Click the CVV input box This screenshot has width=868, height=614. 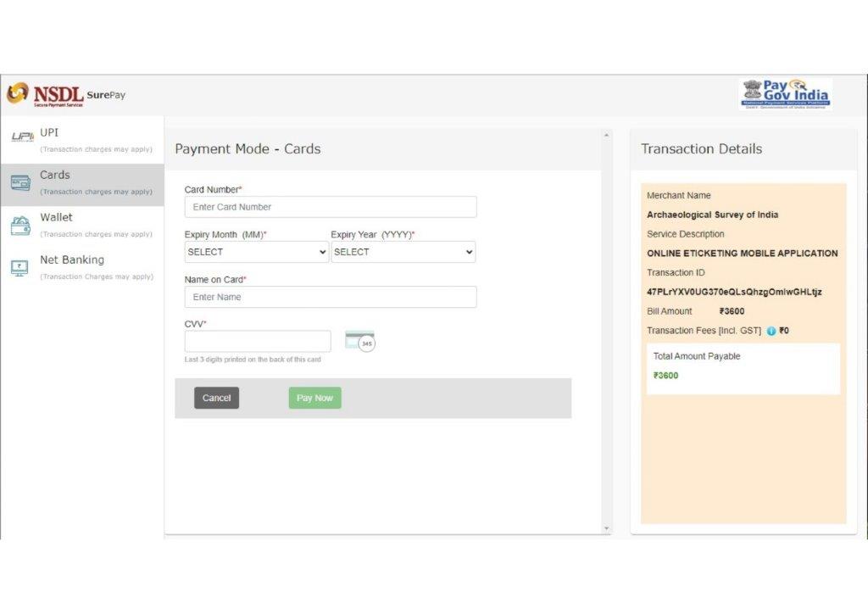tap(258, 341)
